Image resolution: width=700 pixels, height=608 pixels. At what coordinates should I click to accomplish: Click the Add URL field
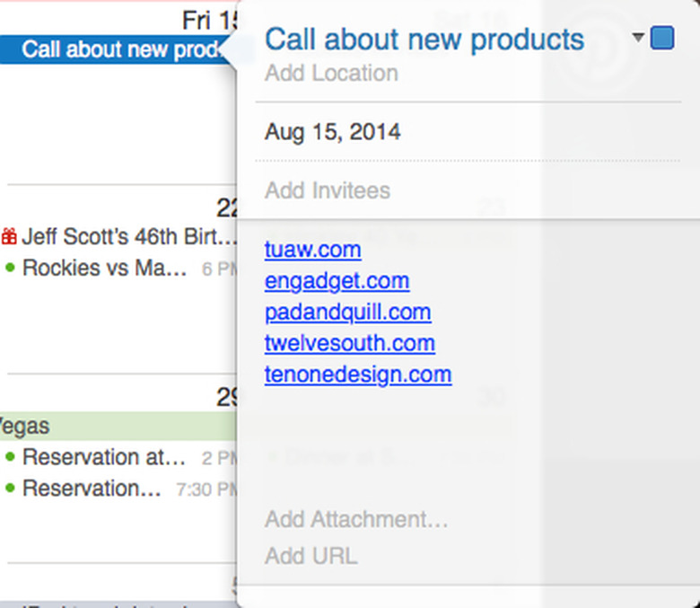pyautogui.click(x=311, y=556)
